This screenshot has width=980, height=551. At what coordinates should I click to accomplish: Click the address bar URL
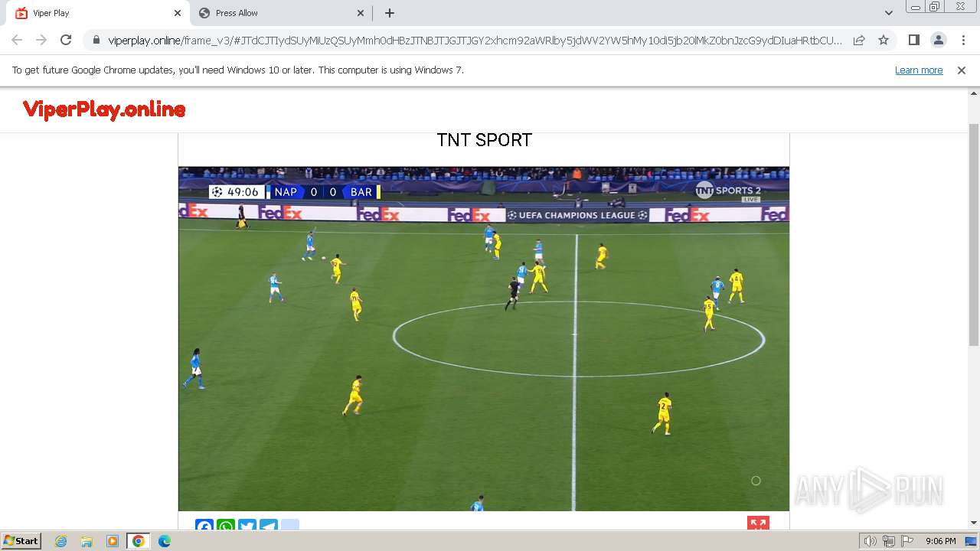point(475,41)
